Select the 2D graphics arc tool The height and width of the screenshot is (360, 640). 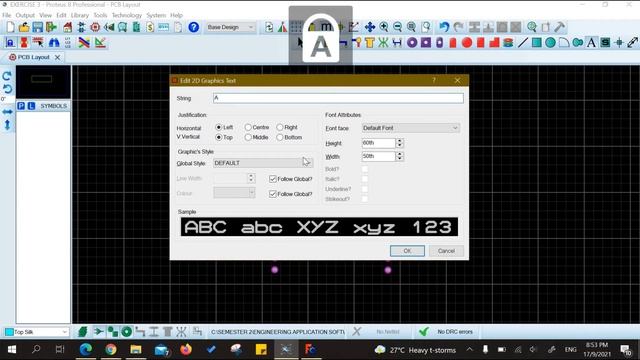point(564,42)
